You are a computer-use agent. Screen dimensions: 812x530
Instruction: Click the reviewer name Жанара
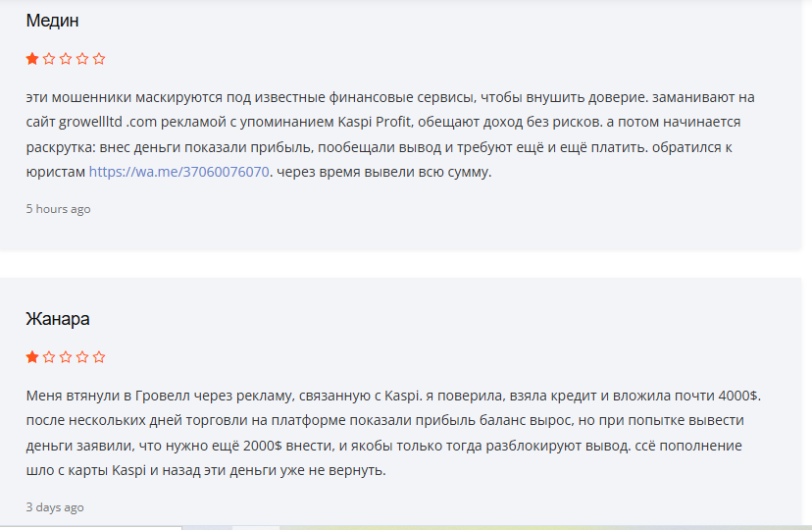(x=58, y=319)
